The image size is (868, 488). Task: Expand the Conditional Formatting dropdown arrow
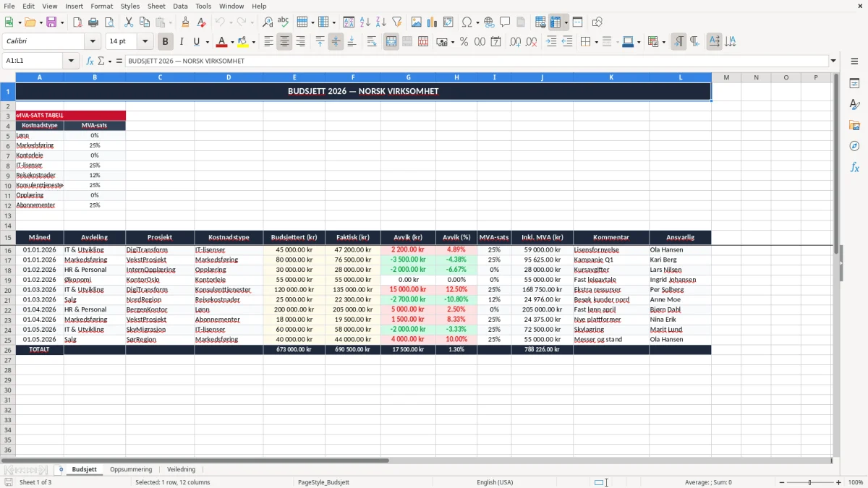click(x=663, y=42)
